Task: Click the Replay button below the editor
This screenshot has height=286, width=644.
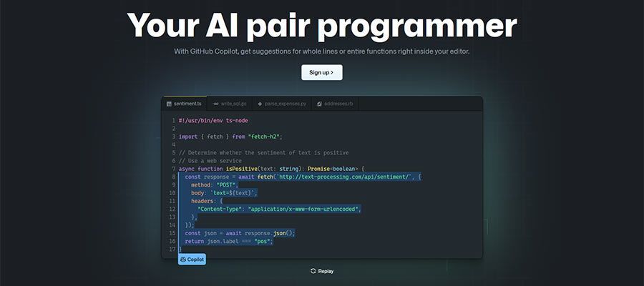Action: (321, 271)
